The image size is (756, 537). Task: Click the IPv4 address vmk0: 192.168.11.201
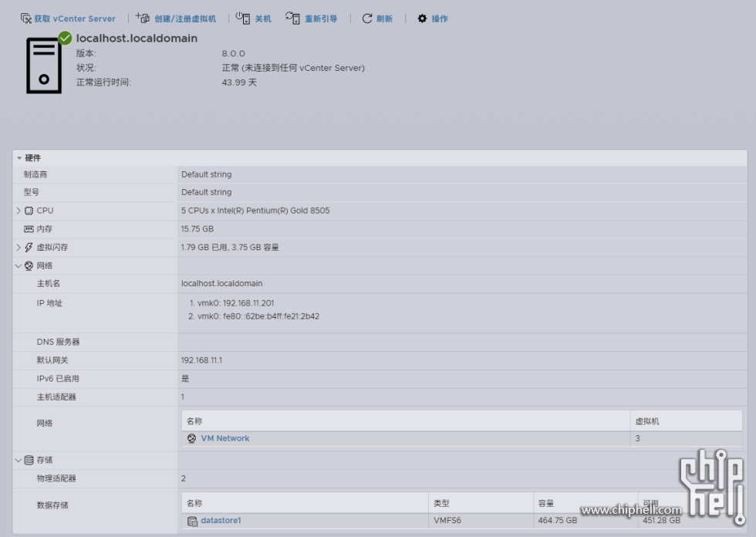coord(236,303)
